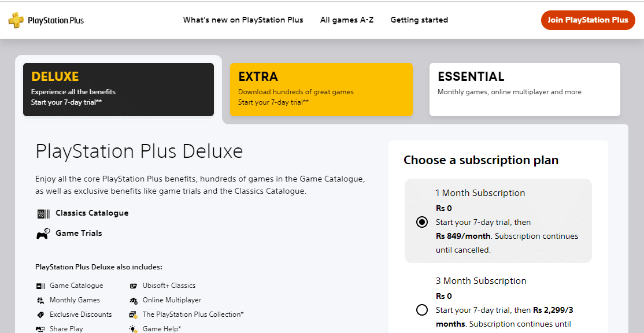
Task: Click the PlayStation Plus logo
Action: 45,19
